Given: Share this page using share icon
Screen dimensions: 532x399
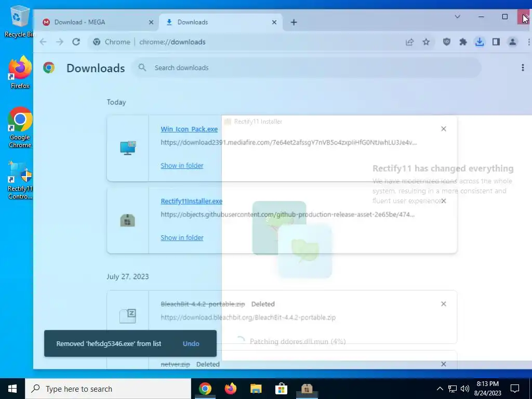Looking at the screenshot, I should coord(409,42).
